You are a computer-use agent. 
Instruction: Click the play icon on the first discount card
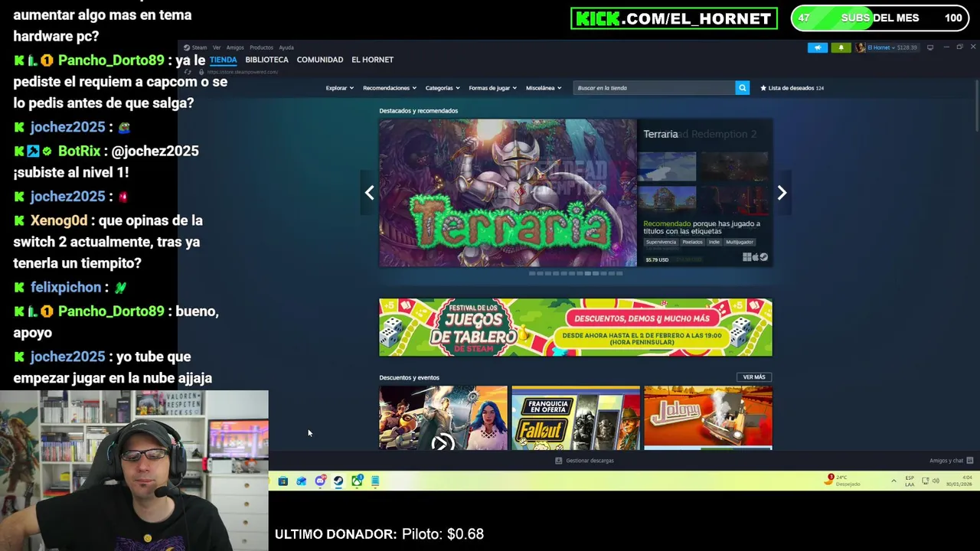pyautogui.click(x=443, y=442)
